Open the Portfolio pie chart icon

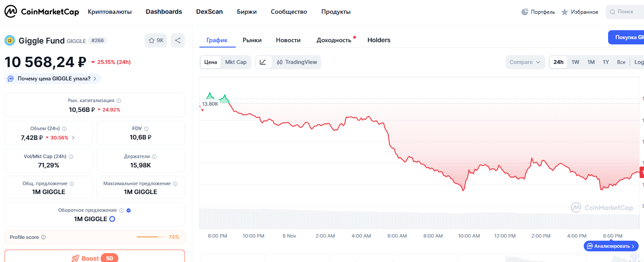tap(525, 12)
